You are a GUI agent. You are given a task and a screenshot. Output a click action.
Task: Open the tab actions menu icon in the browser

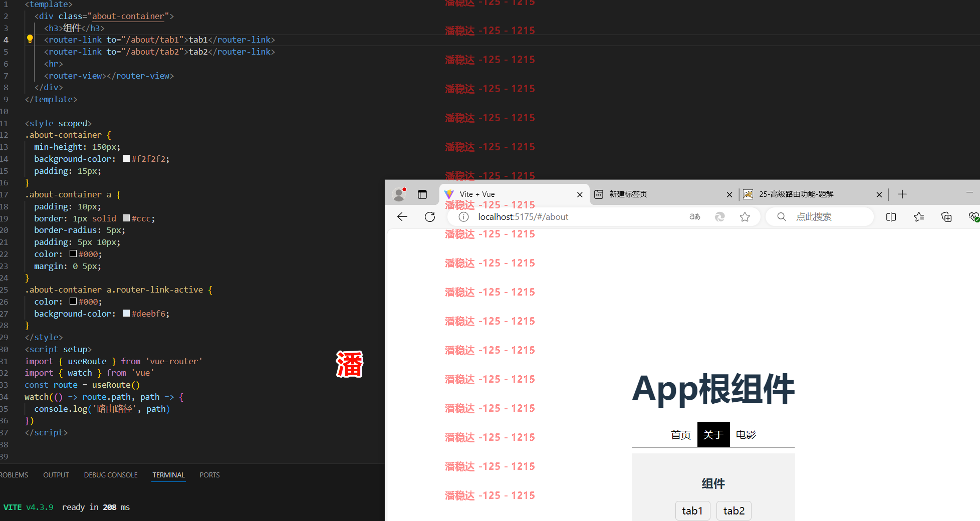(x=422, y=194)
